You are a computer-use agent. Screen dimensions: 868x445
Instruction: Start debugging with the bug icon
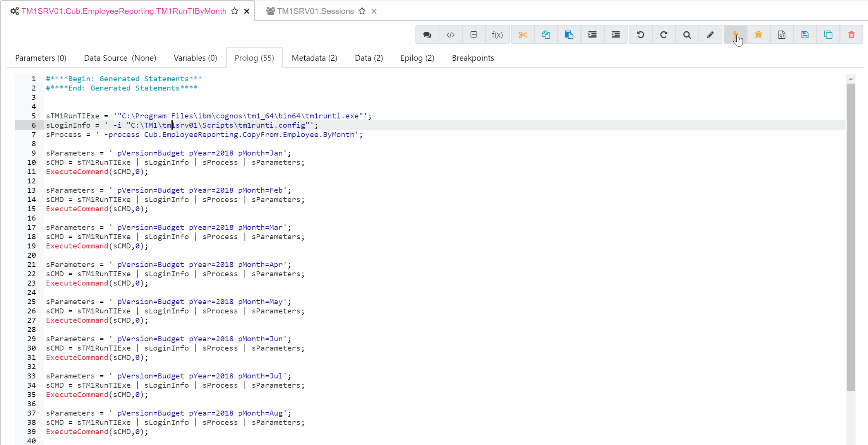pyautogui.click(x=758, y=35)
